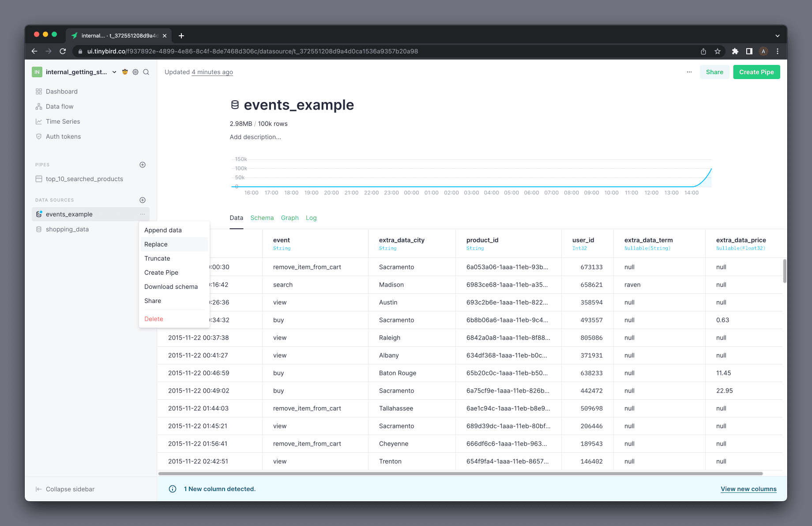Click the green Create Pipe button
This screenshot has width=812, height=526.
756,72
